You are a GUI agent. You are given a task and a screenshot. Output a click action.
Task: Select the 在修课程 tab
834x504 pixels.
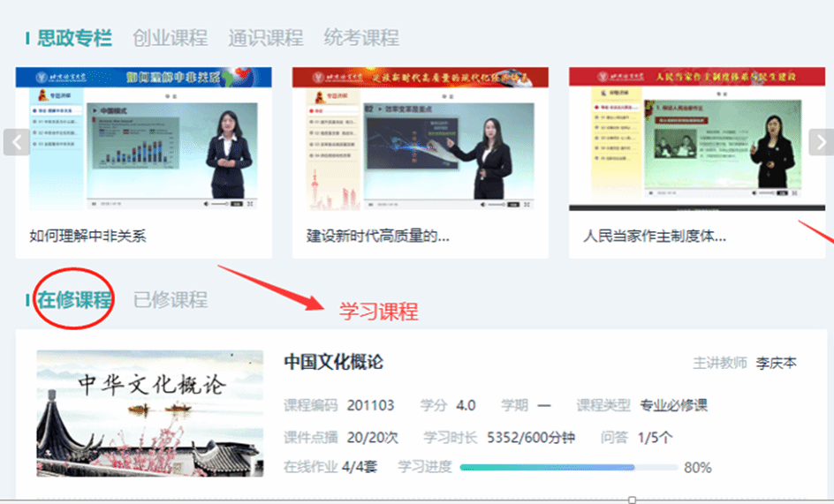74,299
